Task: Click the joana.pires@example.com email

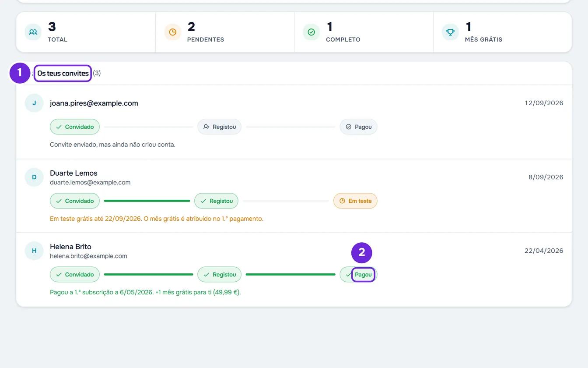Action: [94, 103]
